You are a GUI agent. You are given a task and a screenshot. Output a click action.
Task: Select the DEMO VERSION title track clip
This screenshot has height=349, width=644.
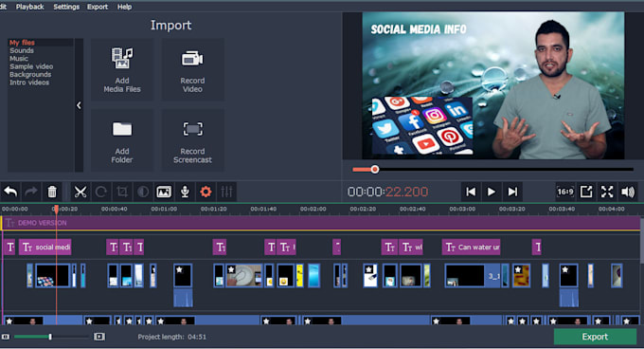(x=320, y=223)
